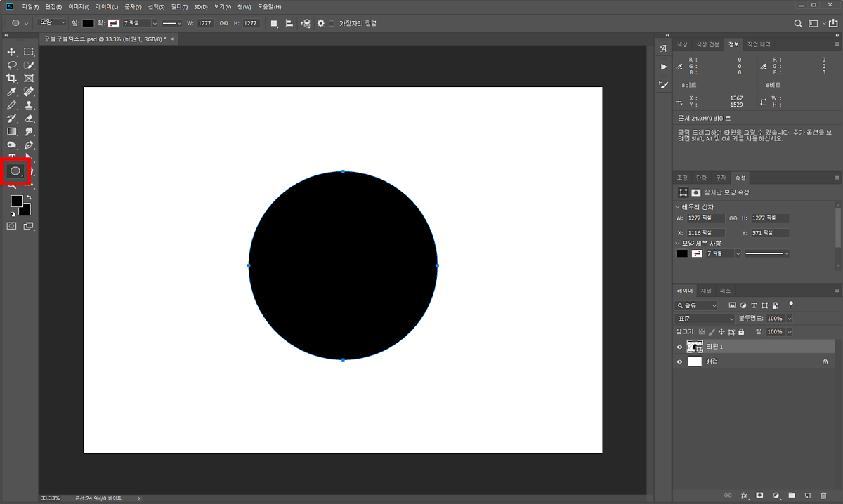
Task: Create a new layer via panel icon
Action: [808, 496]
